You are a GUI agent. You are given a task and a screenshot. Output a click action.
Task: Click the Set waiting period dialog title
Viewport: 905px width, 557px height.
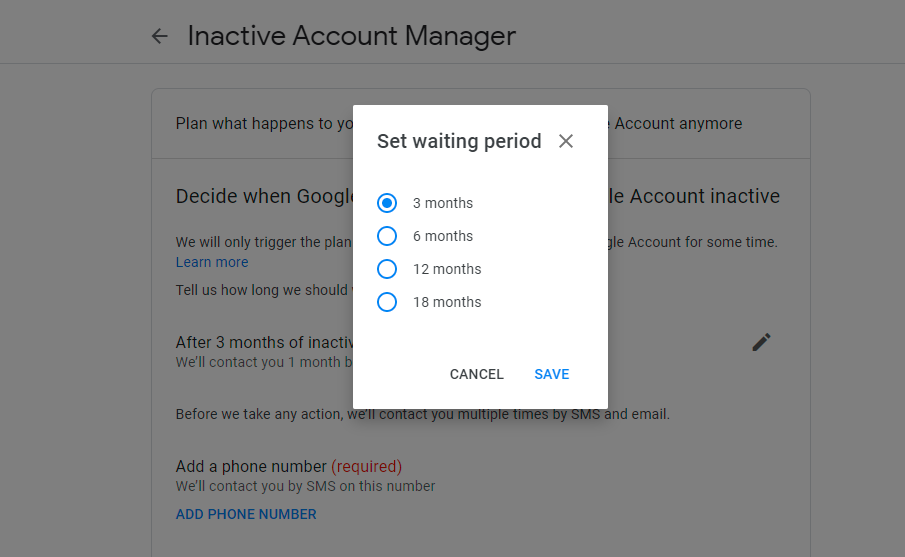(x=459, y=141)
